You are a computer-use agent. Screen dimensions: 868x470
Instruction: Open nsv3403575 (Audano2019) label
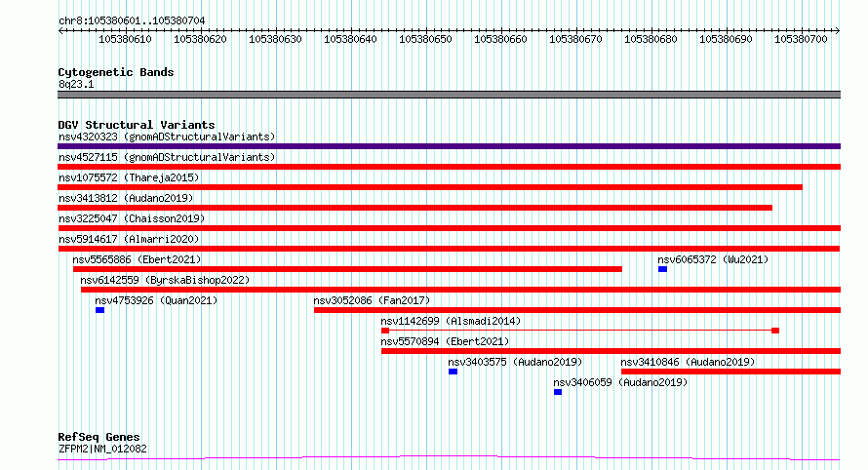[x=515, y=362]
